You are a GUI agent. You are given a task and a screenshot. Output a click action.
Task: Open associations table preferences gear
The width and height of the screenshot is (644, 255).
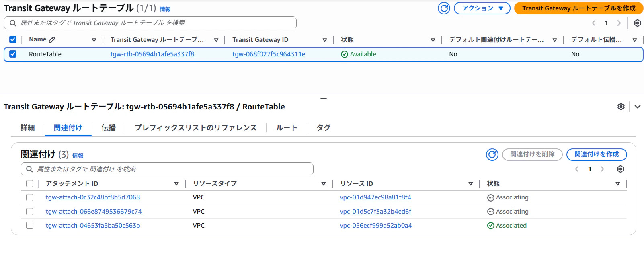point(621,169)
